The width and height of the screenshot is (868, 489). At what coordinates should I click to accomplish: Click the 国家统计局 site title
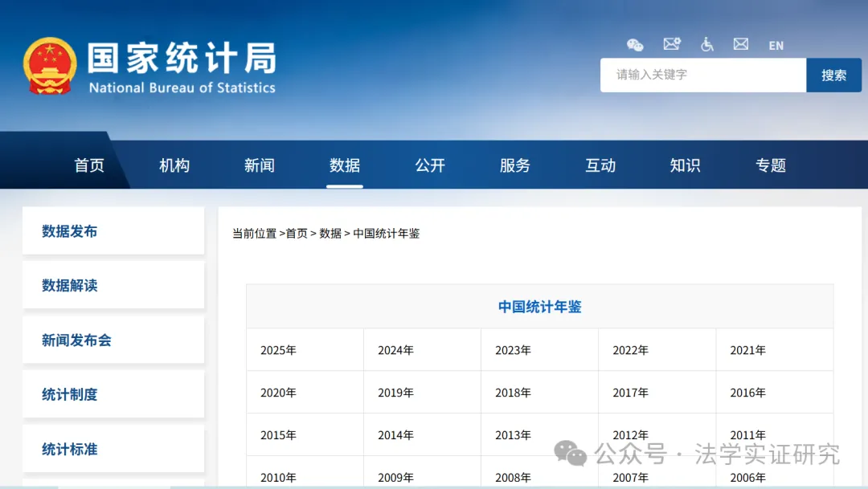coord(182,58)
